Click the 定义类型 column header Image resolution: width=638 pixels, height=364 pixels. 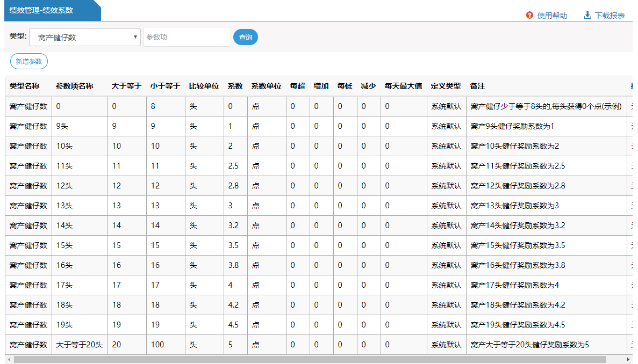pyautogui.click(x=446, y=86)
